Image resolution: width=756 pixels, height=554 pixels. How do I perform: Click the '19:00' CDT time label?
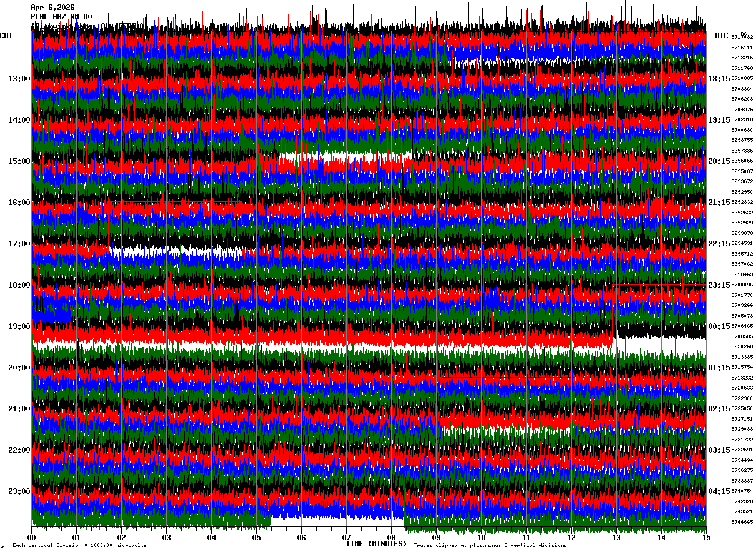click(19, 326)
